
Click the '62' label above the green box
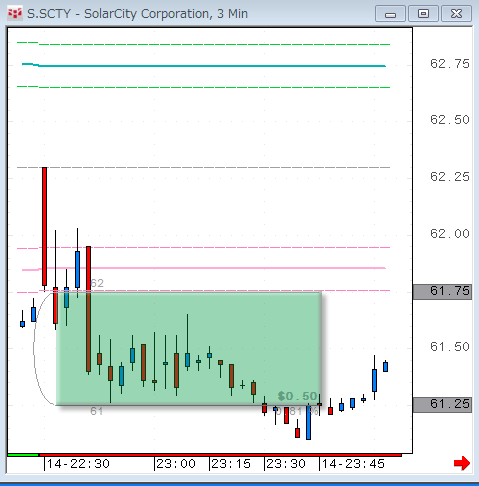[97, 283]
